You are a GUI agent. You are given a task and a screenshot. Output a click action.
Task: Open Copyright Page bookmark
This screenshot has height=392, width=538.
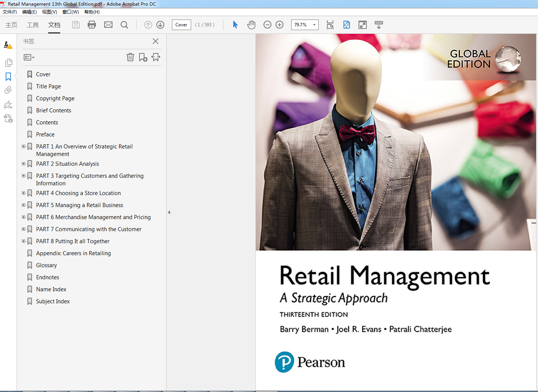55,98
